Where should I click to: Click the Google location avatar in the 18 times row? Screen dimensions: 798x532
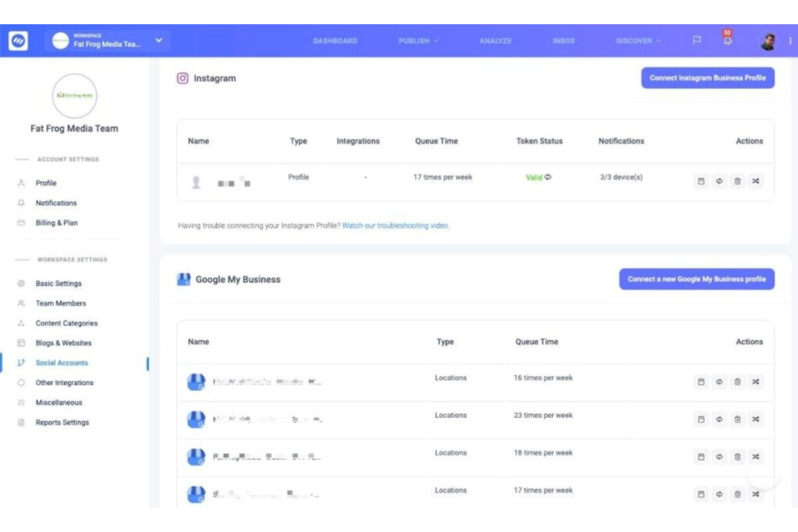pyautogui.click(x=196, y=457)
